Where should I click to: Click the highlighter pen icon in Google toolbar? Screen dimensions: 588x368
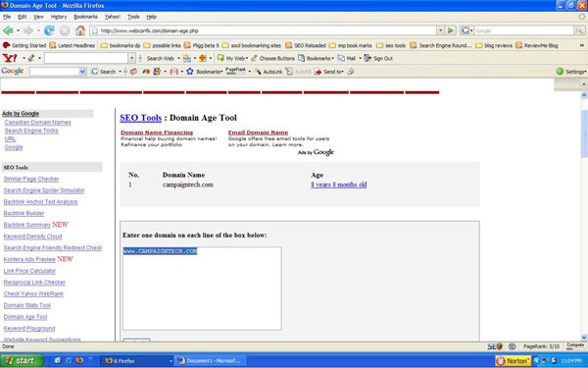pyautogui.click(x=350, y=72)
